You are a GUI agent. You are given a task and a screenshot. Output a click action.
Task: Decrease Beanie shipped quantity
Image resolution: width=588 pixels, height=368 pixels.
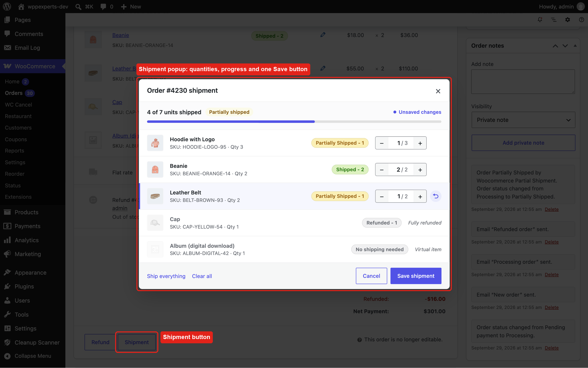tap(382, 170)
